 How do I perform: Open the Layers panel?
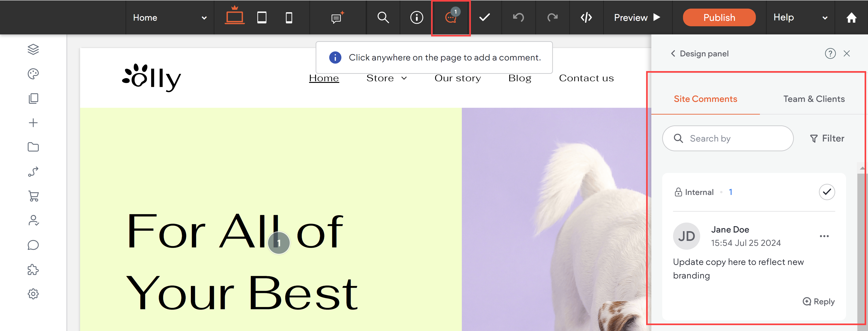tap(33, 49)
